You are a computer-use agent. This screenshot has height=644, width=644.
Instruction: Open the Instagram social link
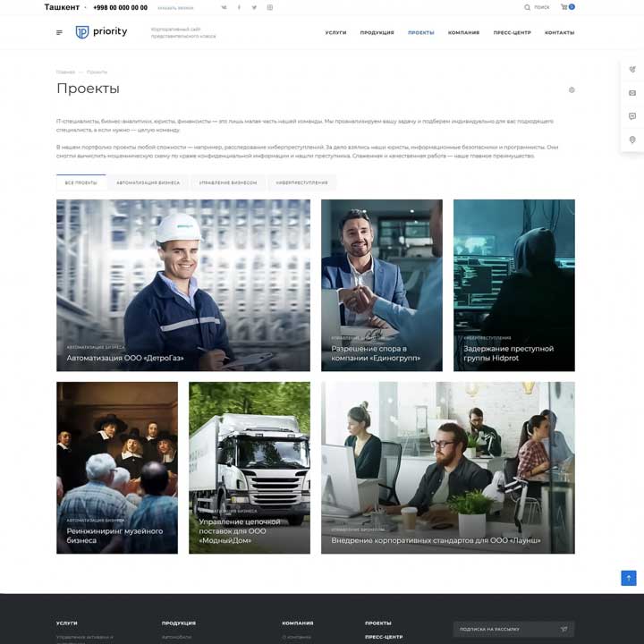(x=269, y=7)
